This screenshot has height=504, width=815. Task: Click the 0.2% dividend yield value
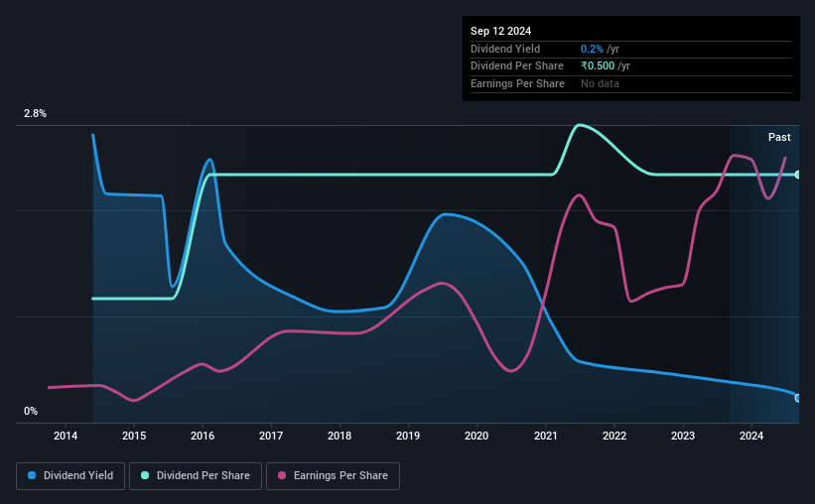coord(592,49)
